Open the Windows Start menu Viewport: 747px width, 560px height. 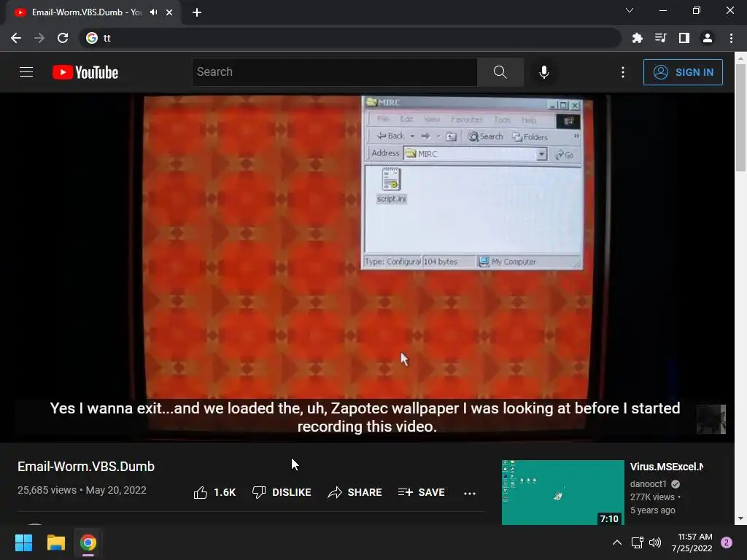pos(24,542)
